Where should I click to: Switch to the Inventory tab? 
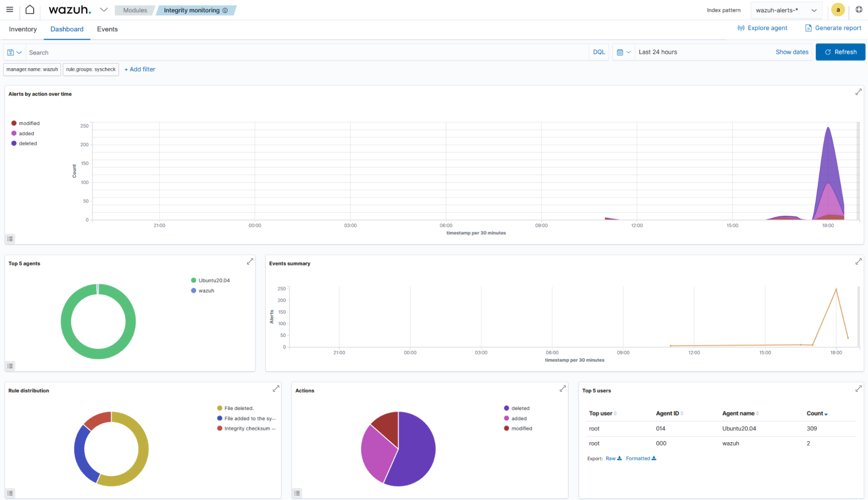(x=23, y=29)
